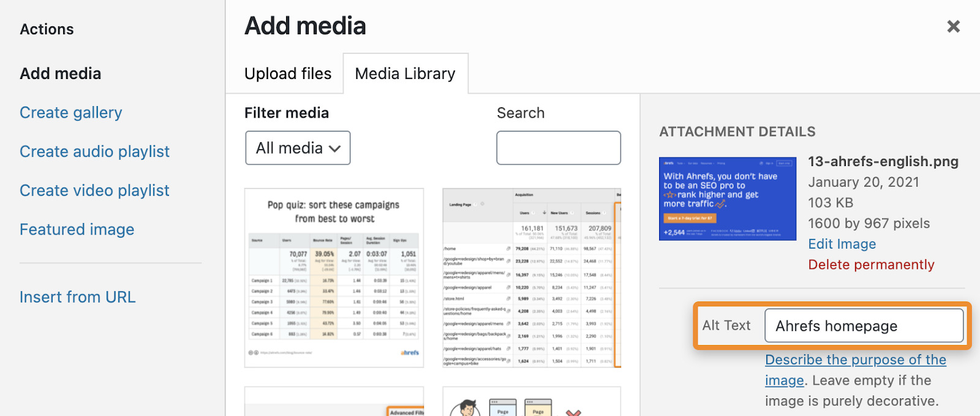Switch to the Media Library tab
The image size is (980, 416).
[x=405, y=74]
